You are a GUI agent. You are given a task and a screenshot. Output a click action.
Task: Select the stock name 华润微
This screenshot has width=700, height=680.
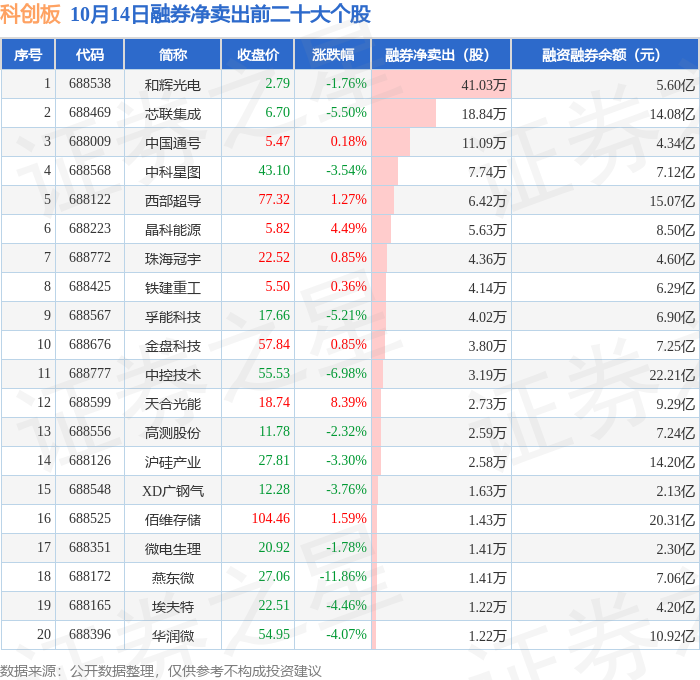[x=173, y=636]
